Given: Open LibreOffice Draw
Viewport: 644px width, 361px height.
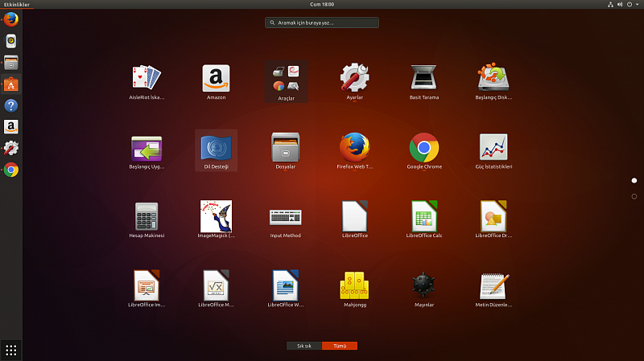Looking at the screenshot, I should pyautogui.click(x=493, y=219).
